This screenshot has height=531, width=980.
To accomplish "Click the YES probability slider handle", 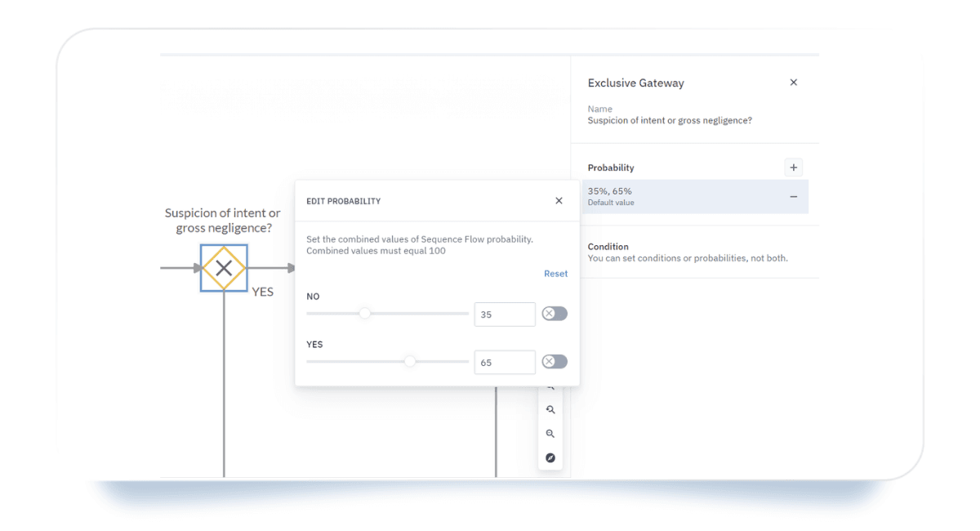I will (410, 362).
